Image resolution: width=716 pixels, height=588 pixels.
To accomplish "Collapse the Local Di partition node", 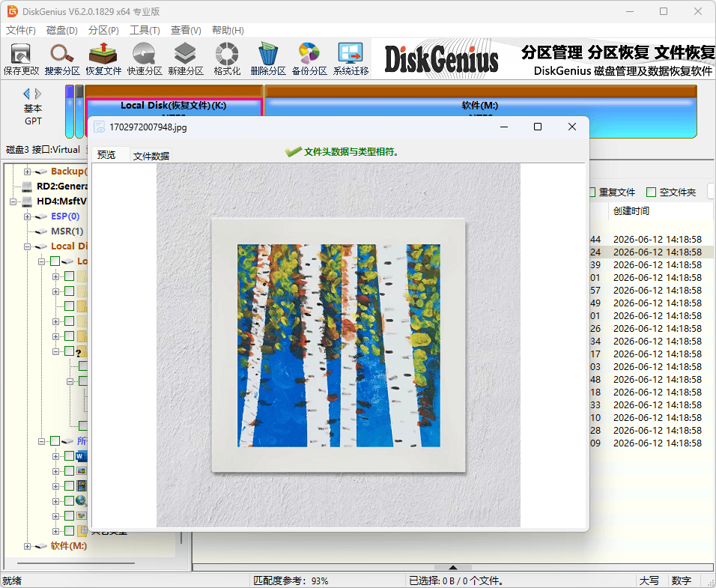I will [28, 246].
